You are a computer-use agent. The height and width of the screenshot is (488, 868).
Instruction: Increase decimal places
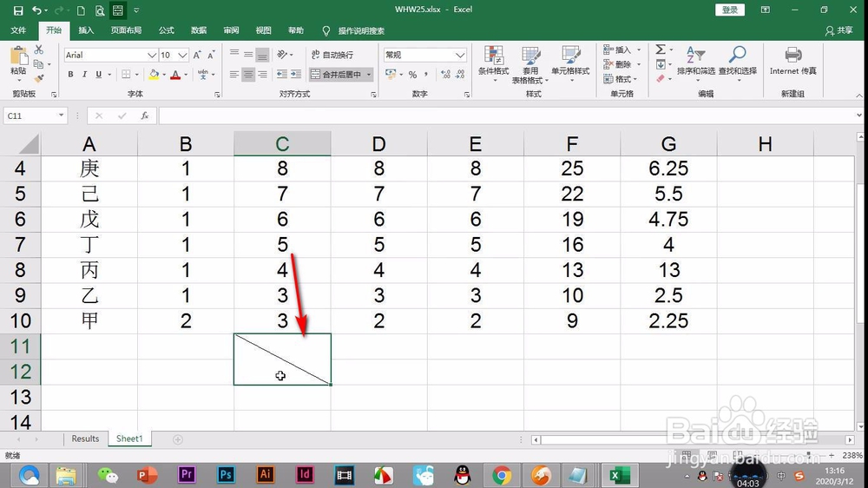tap(445, 74)
